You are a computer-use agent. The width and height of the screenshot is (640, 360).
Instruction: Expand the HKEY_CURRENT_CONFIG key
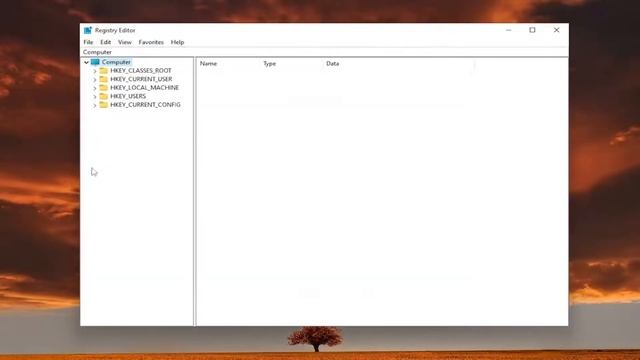click(95, 105)
